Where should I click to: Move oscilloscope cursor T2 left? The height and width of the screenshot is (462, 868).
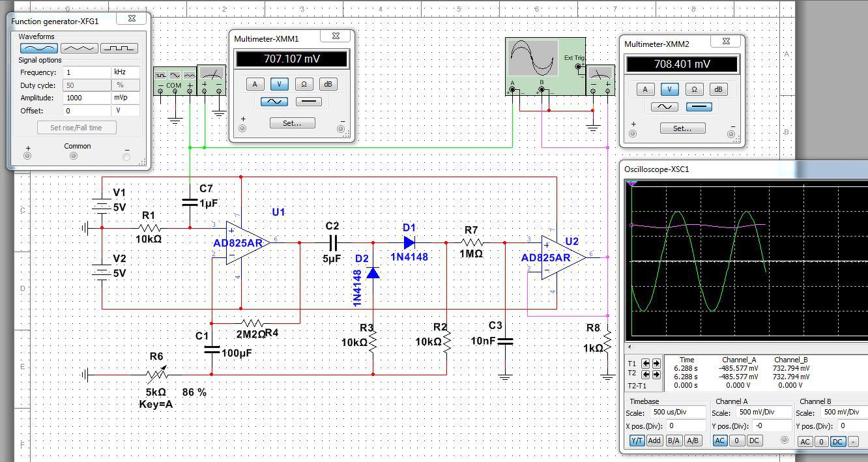[646, 374]
